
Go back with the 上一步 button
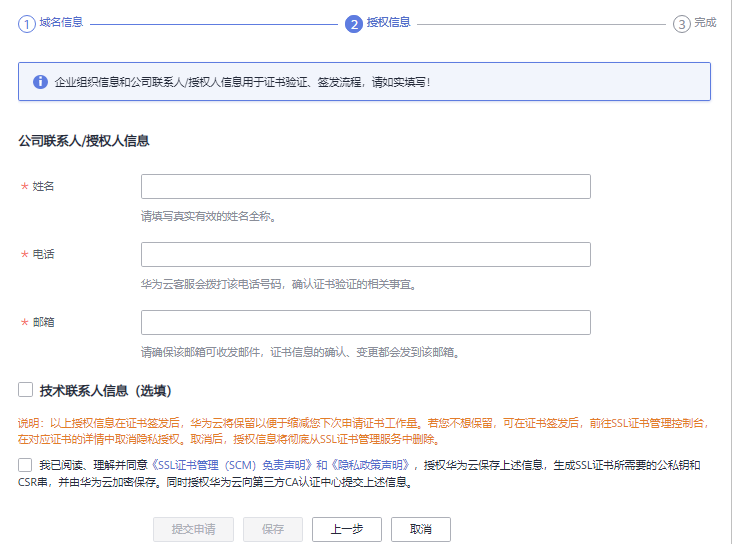(347, 529)
